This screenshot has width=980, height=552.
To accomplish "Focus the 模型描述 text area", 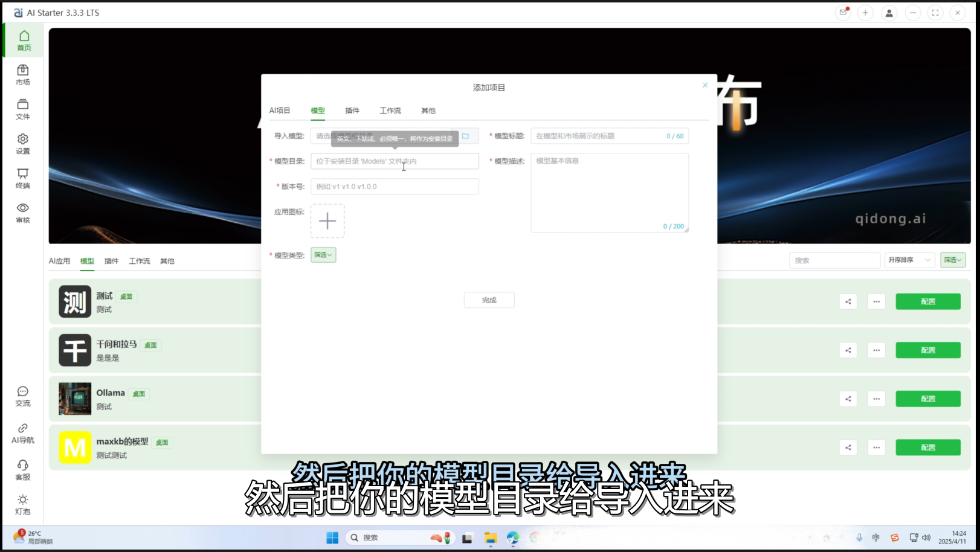I will 610,193.
